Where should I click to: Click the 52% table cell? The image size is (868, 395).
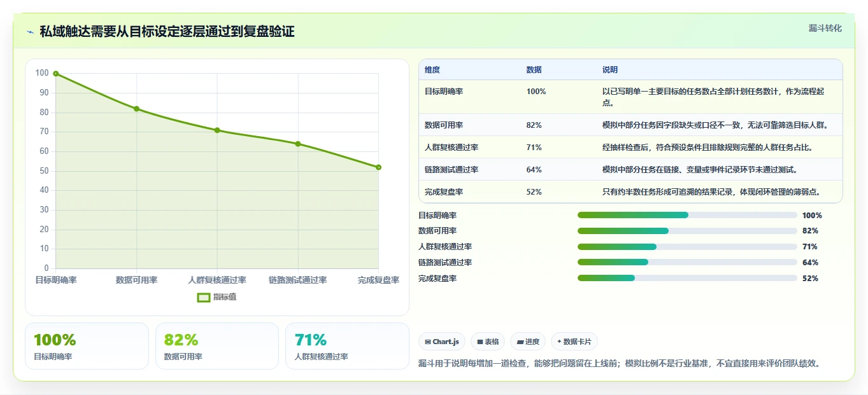pyautogui.click(x=534, y=192)
